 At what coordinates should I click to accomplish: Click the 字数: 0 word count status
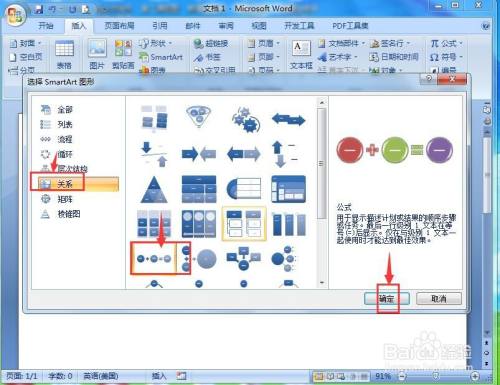(x=60, y=376)
